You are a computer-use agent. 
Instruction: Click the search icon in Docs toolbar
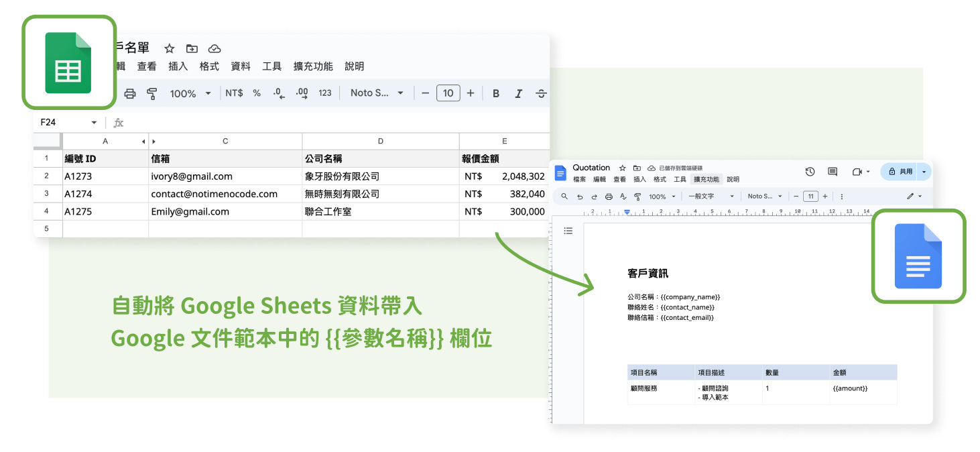[x=564, y=196]
